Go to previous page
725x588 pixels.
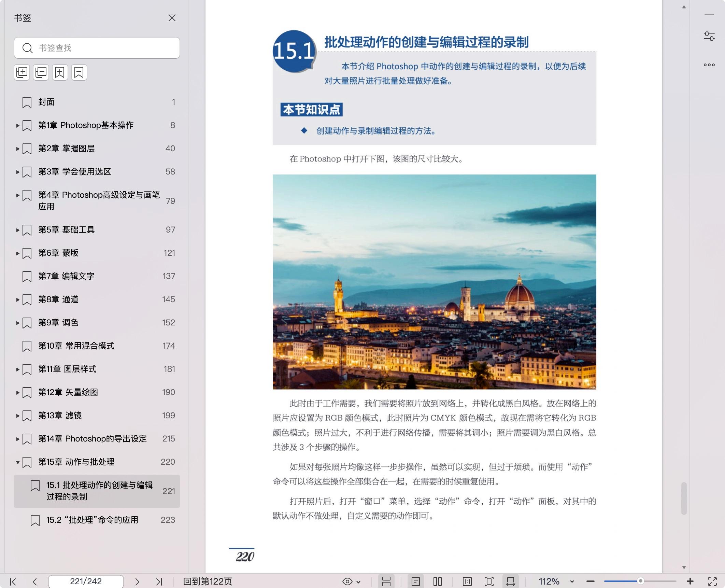point(34,582)
